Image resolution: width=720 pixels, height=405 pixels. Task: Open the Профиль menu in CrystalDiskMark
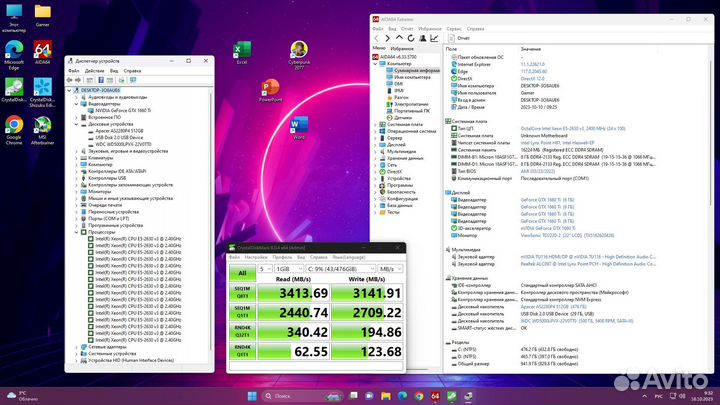click(282, 257)
